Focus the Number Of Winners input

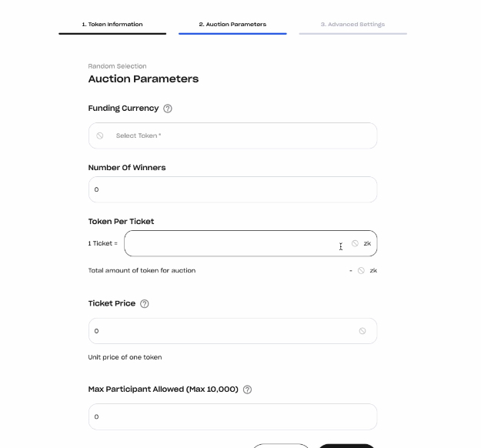[232, 189]
